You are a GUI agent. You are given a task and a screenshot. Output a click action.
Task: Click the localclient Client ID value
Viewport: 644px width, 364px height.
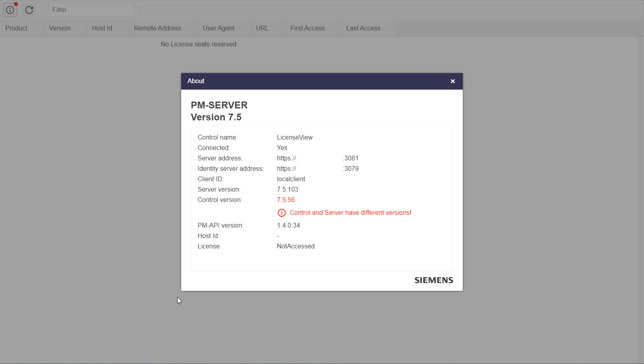291,179
